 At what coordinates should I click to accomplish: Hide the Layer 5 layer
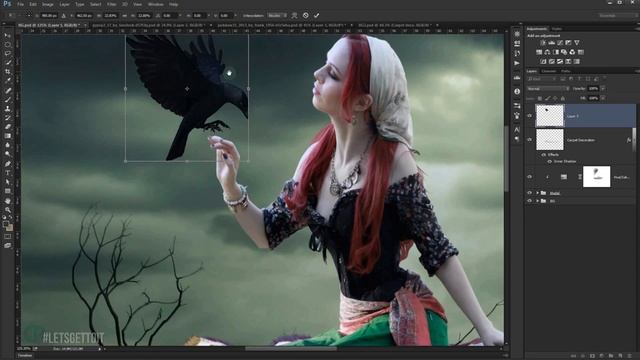[x=530, y=116]
